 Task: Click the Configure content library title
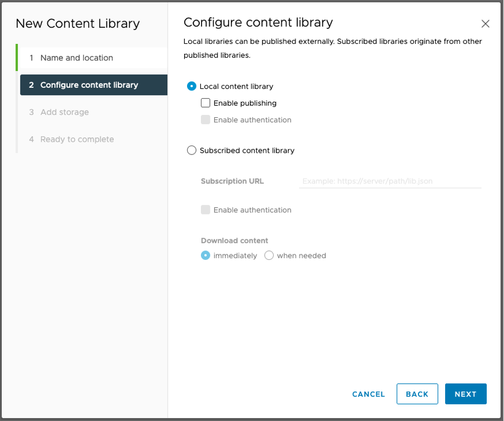[257, 22]
